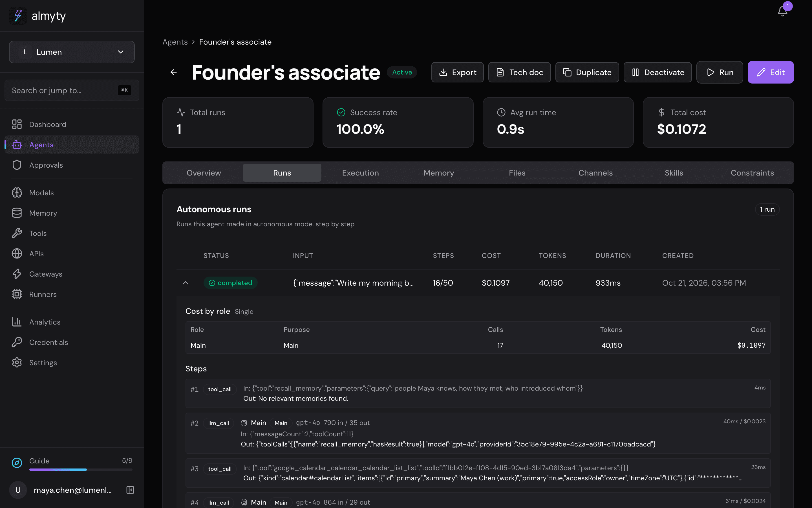812x508 pixels.
Task: Open the Tech doc button
Action: pos(519,72)
